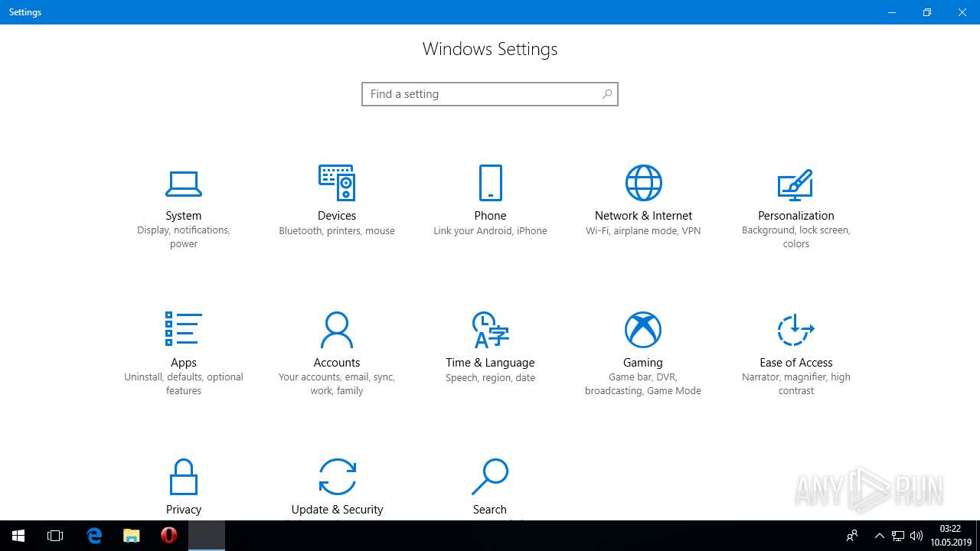Close the Settings window
This screenshot has height=551, width=980.
962,12
